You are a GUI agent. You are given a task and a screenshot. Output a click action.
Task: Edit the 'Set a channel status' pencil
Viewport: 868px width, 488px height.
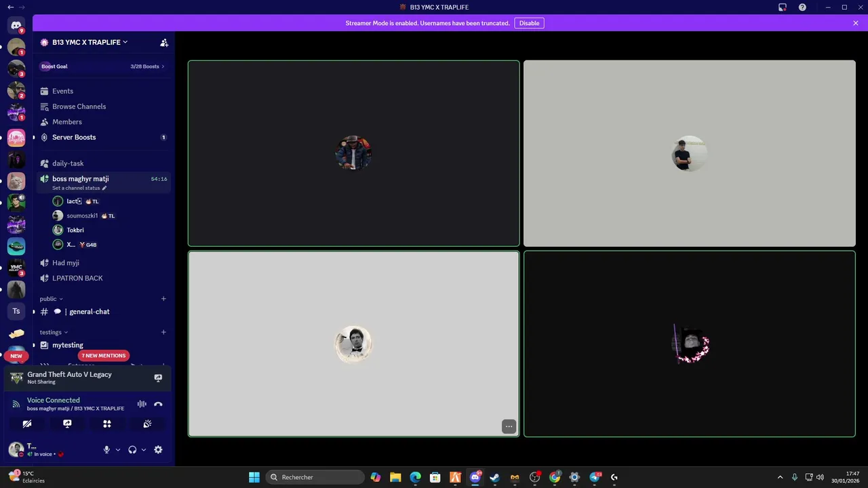pos(104,188)
